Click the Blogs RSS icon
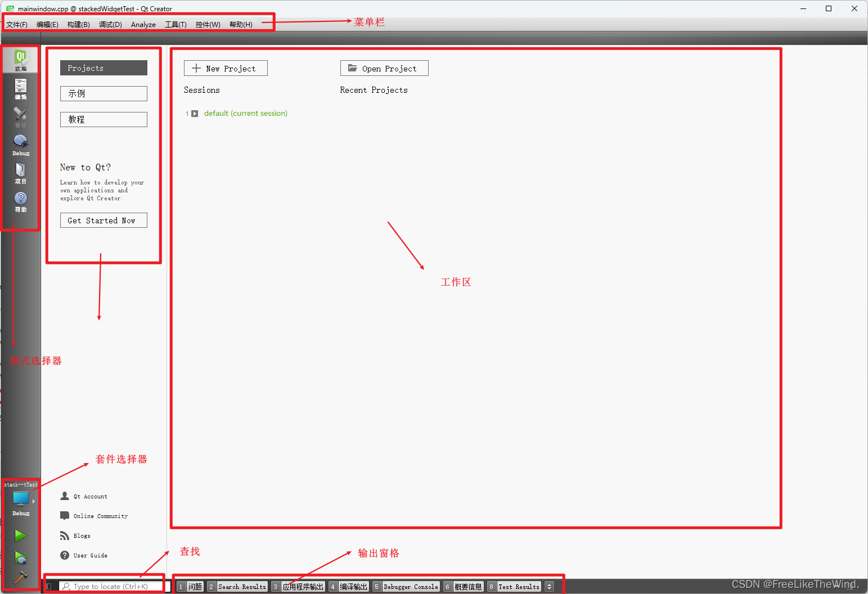This screenshot has height=594, width=868. [65, 535]
